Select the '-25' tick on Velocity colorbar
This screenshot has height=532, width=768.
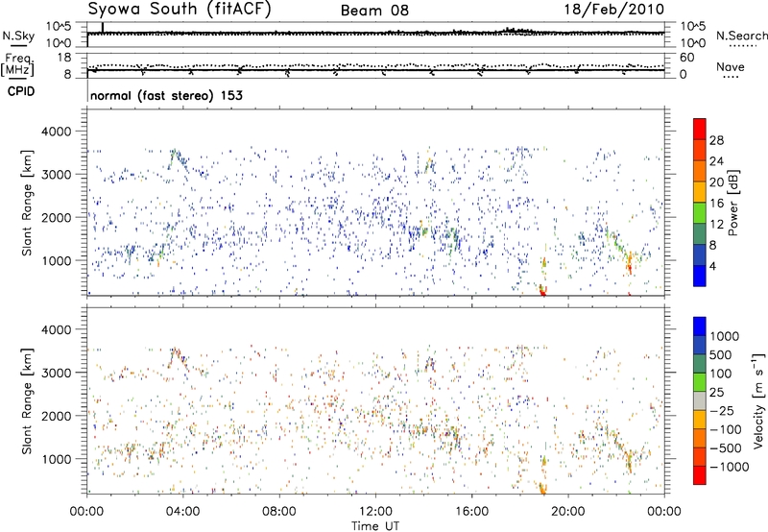coord(722,410)
